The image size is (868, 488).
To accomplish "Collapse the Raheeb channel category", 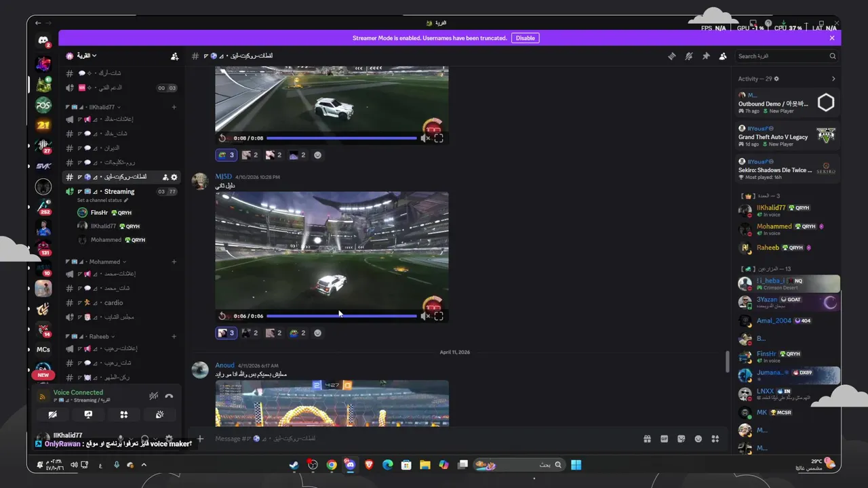I will (90, 336).
